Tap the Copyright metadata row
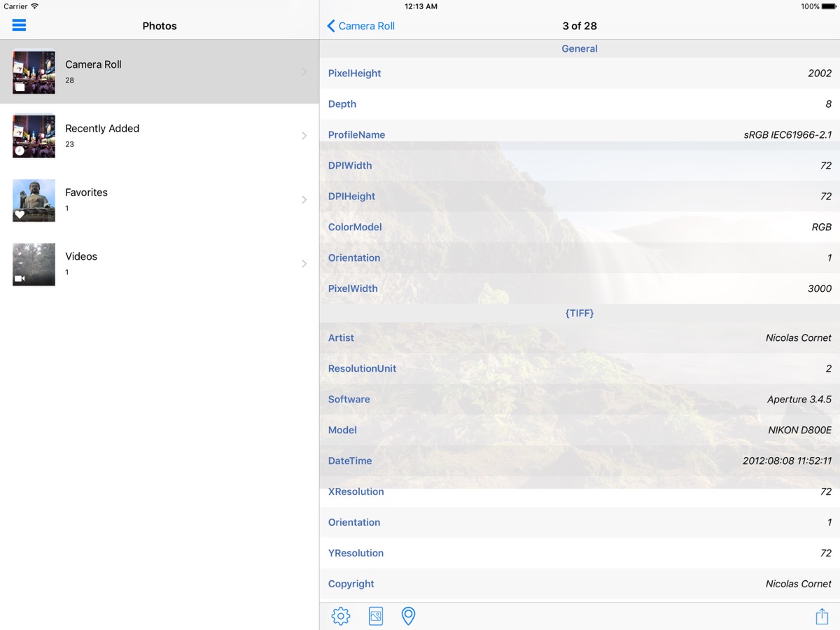 580,584
